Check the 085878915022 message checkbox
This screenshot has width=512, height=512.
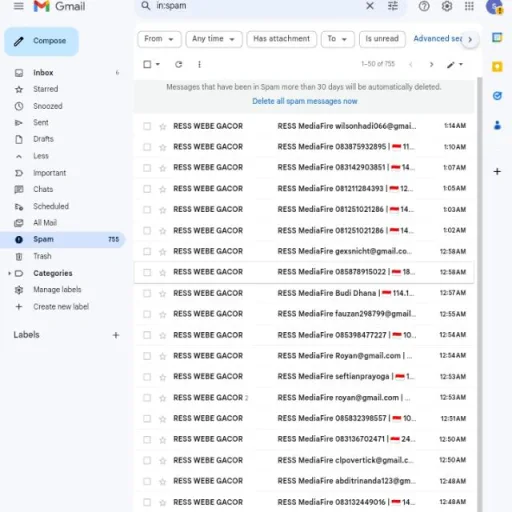pos(147,272)
